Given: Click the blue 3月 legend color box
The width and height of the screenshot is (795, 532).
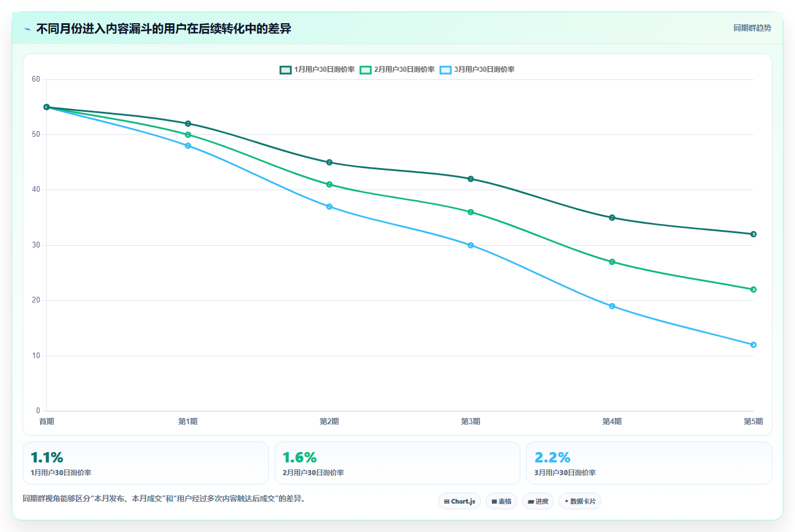Looking at the screenshot, I should pos(445,70).
